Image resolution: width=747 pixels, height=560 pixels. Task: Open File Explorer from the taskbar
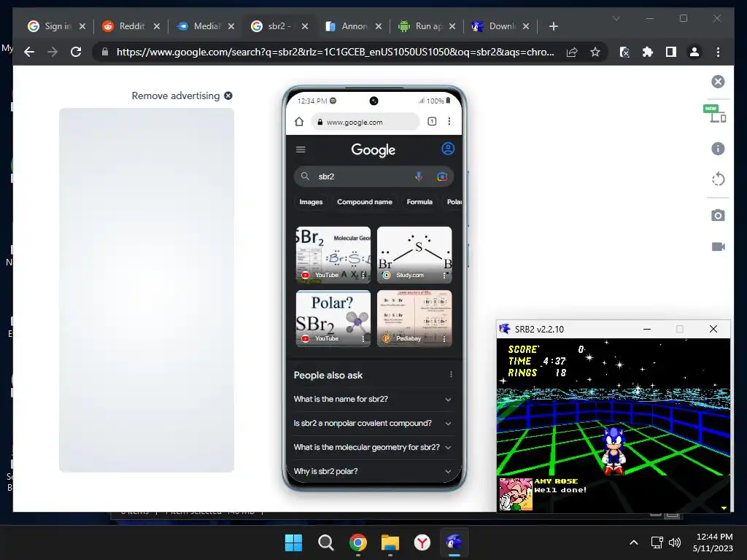[x=390, y=542]
